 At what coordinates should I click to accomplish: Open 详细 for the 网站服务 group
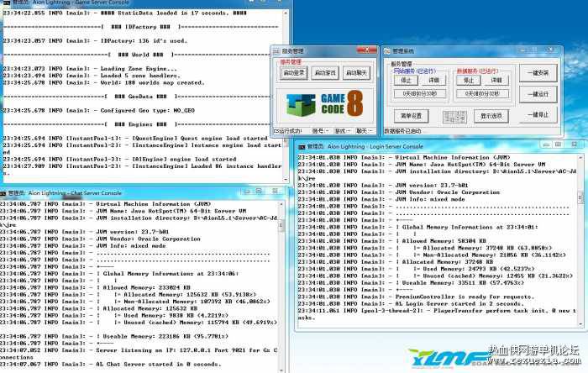[433, 80]
